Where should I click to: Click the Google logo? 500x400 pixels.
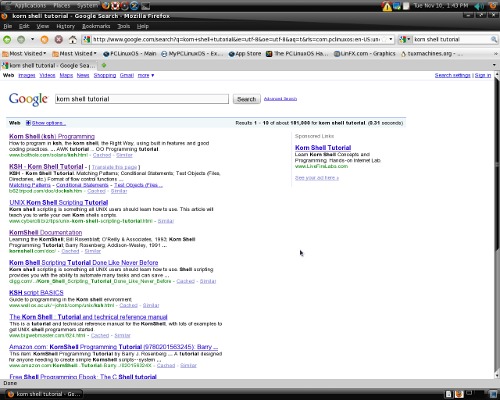(x=28, y=99)
